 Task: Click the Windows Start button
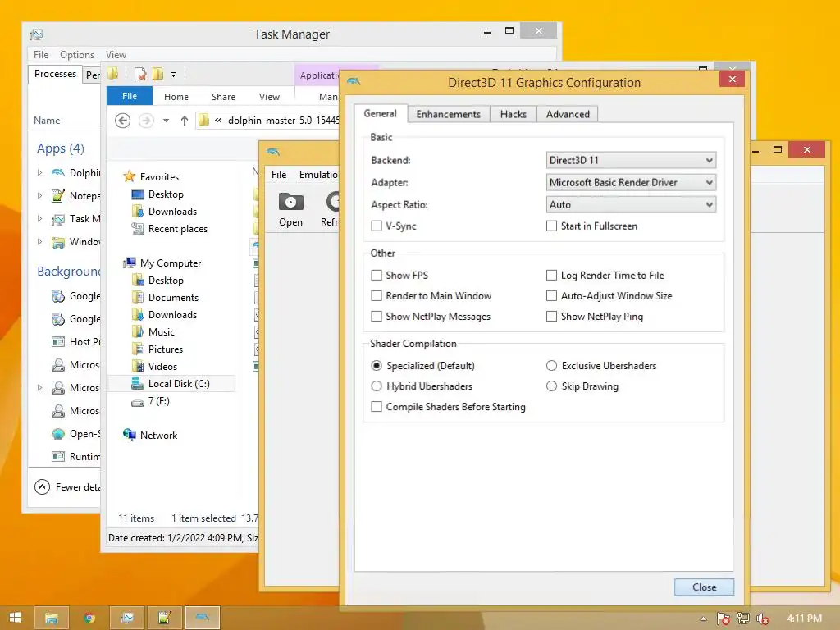pos(15,618)
